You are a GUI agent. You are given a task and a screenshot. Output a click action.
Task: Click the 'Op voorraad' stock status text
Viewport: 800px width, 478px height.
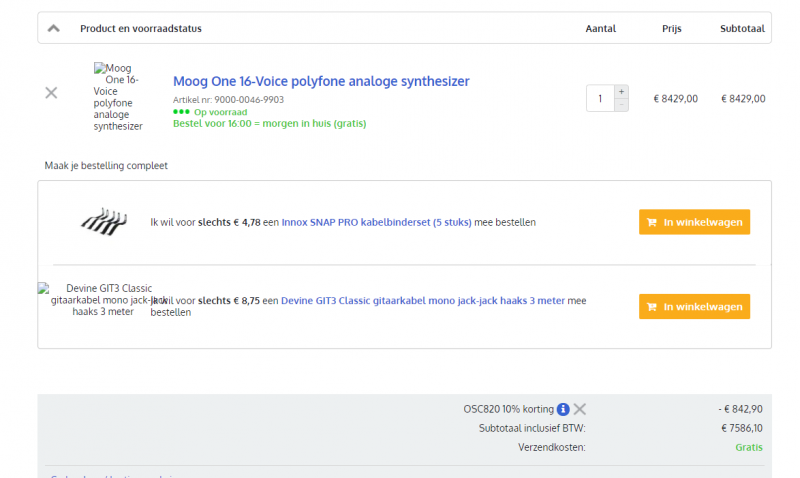[220, 112]
